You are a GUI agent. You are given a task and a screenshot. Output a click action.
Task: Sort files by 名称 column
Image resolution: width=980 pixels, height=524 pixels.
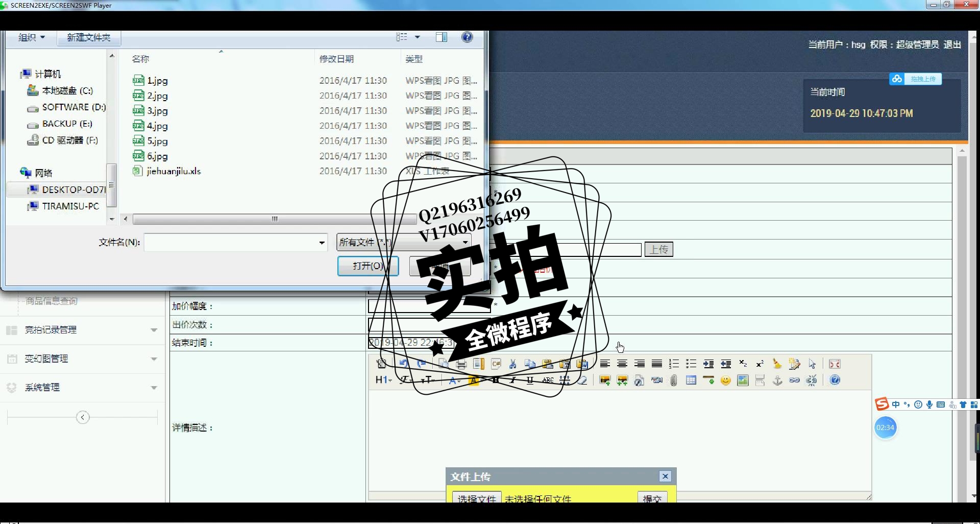click(x=140, y=59)
